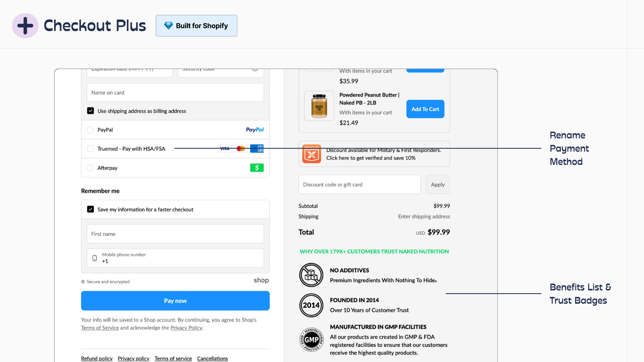Click the Built for Shopify badge
This screenshot has width=644, height=362.
[x=196, y=26]
